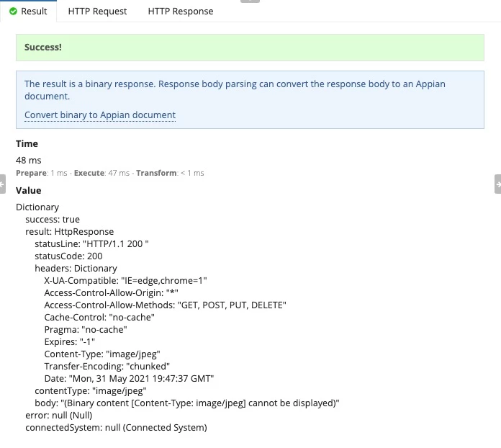
Task: Switch to the Result tab
Action: click(x=29, y=12)
